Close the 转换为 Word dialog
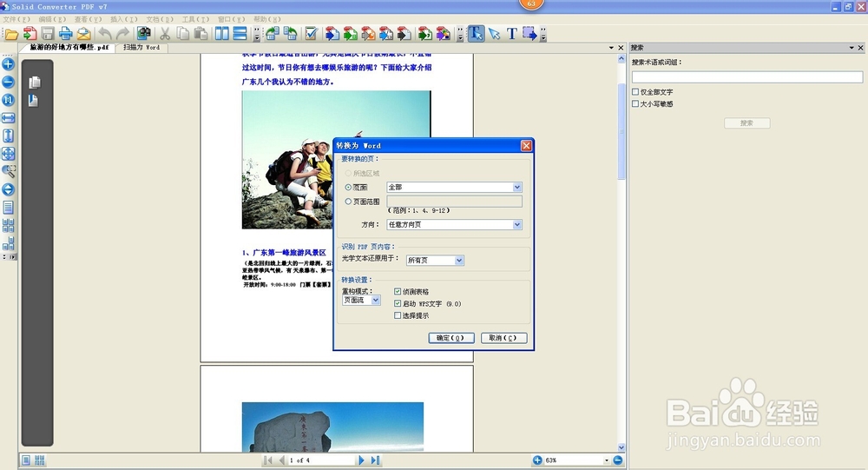868x470 pixels. 526,146
